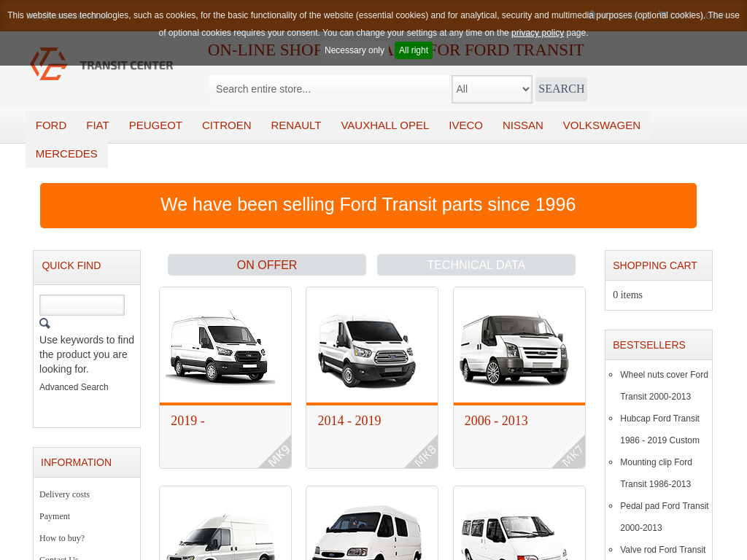Switch to the TECHNICAL DATA tab
Image resolution: width=747 pixels, height=560 pixels.
pyautogui.click(x=476, y=265)
